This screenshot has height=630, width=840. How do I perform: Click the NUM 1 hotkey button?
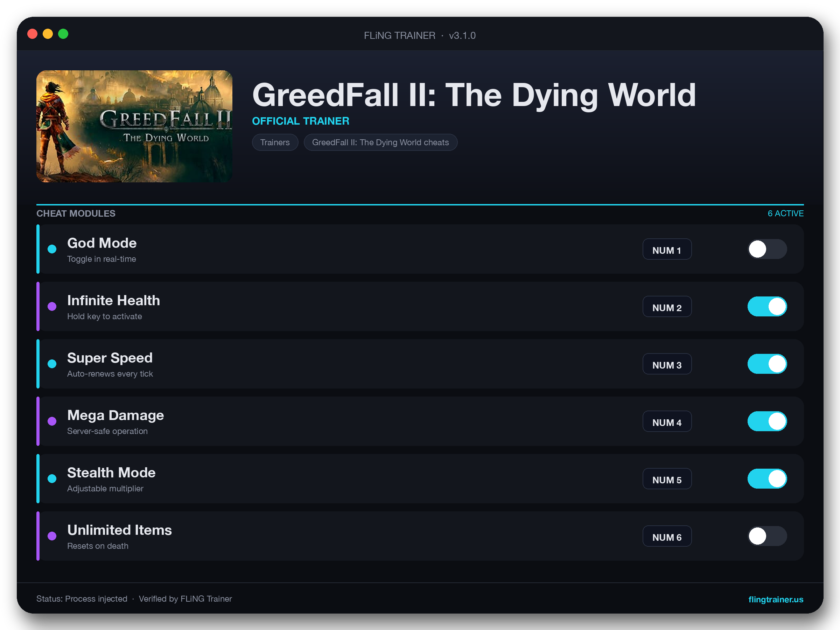[667, 249]
